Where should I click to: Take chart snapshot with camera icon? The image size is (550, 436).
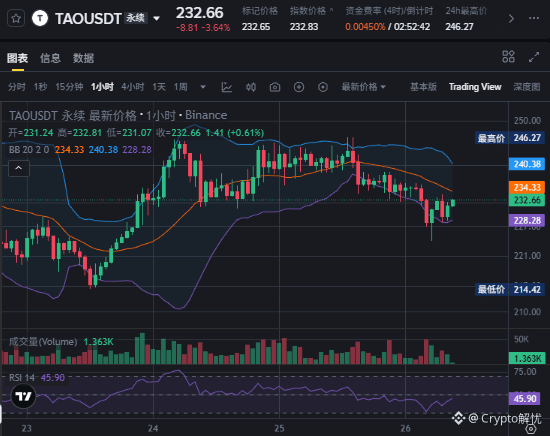275,87
